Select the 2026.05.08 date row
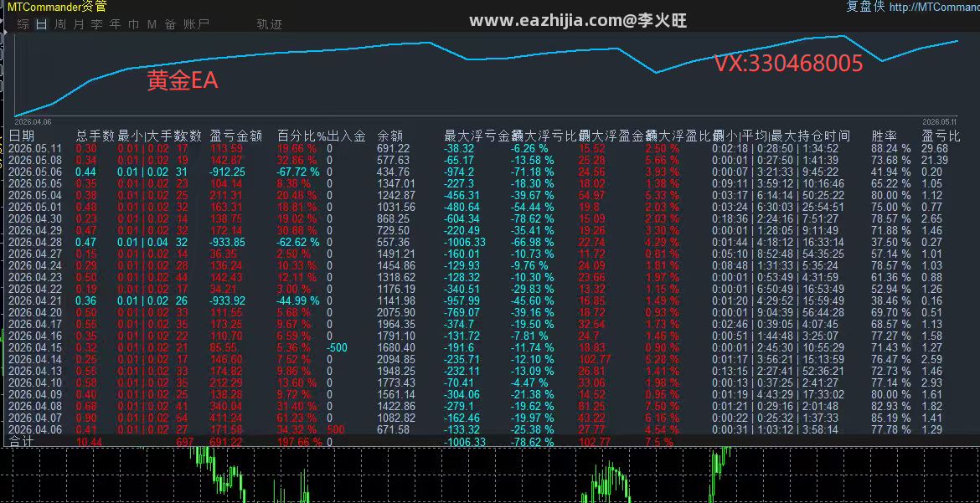The image size is (980, 503). (x=36, y=160)
